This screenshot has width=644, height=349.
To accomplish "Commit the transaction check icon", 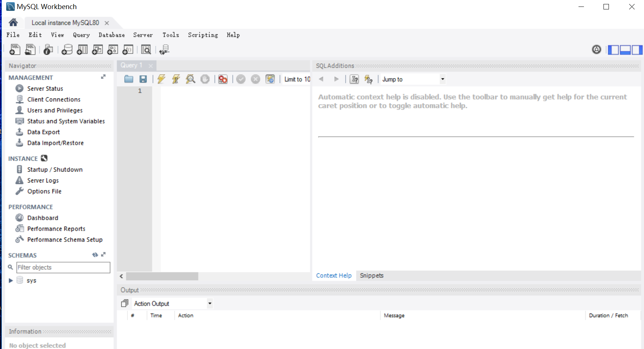I will click(241, 79).
